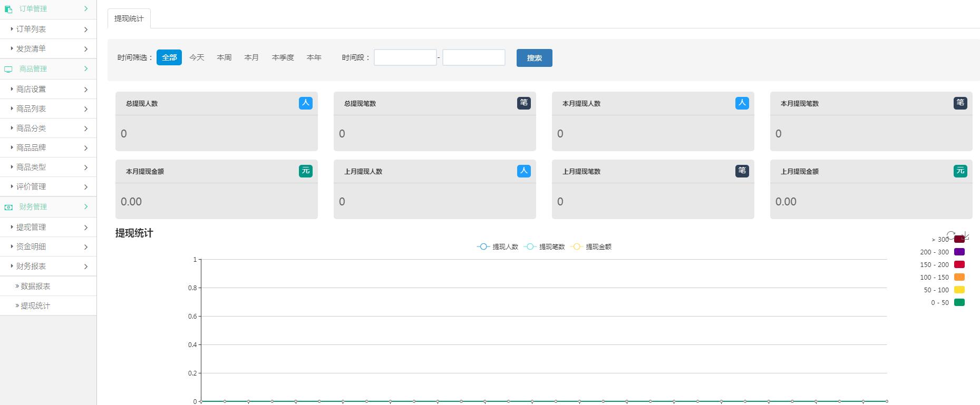Open 商品类型 in sidebar
This screenshot has width=980, height=405.
click(x=48, y=167)
